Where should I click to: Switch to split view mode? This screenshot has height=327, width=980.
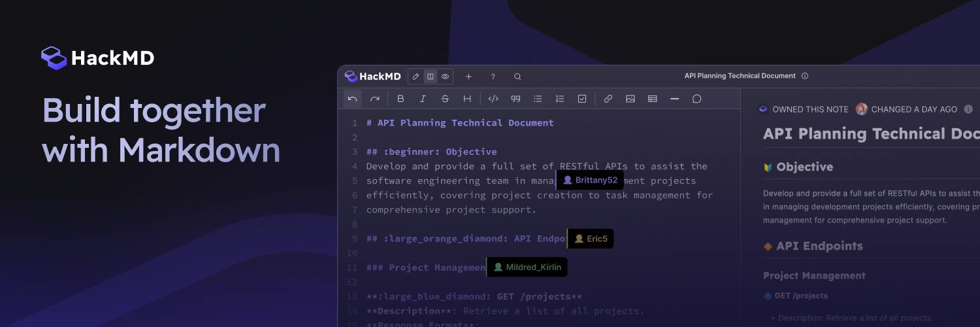[x=431, y=77]
